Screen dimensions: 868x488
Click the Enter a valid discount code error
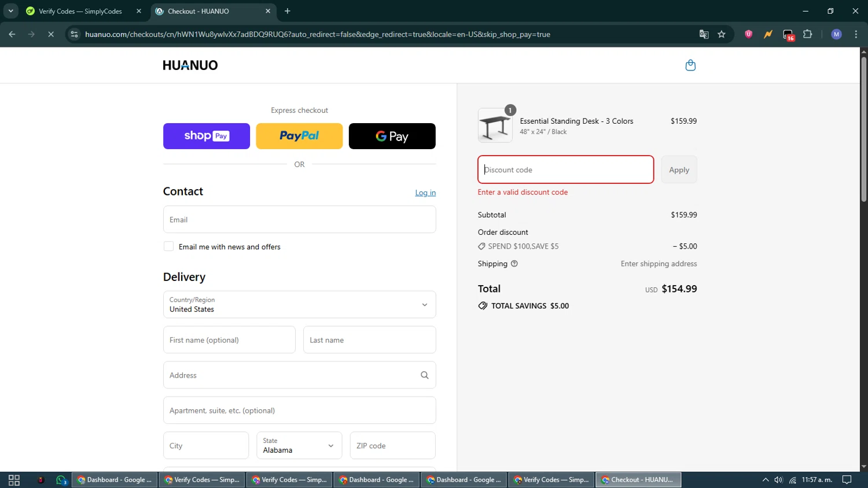point(523,192)
